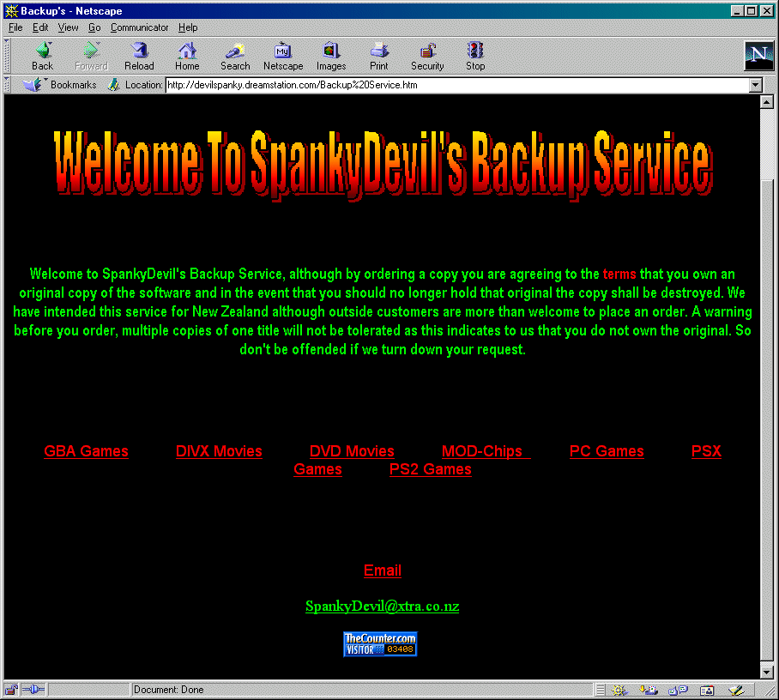The width and height of the screenshot is (779, 700).
Task: Stop loading with the Stop button
Action: coord(475,56)
